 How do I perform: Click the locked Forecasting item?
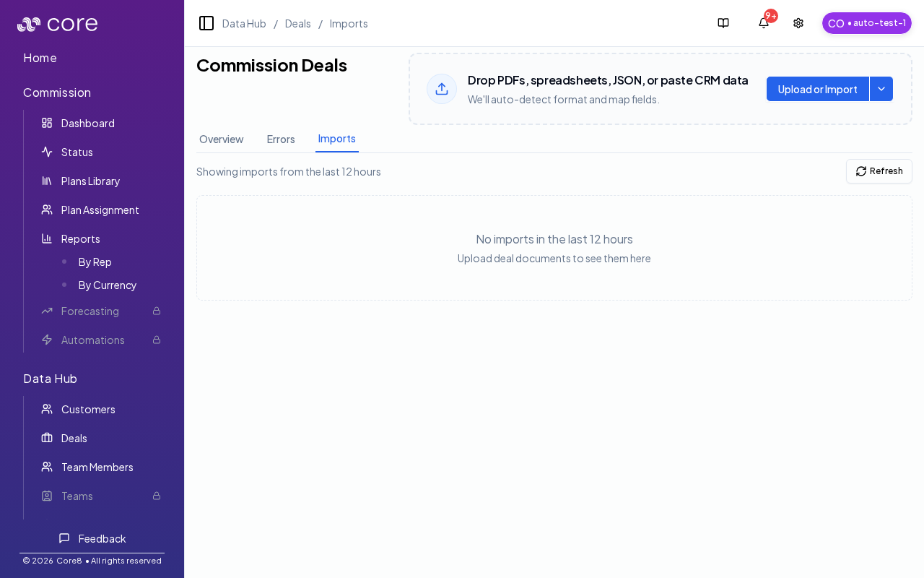90,311
